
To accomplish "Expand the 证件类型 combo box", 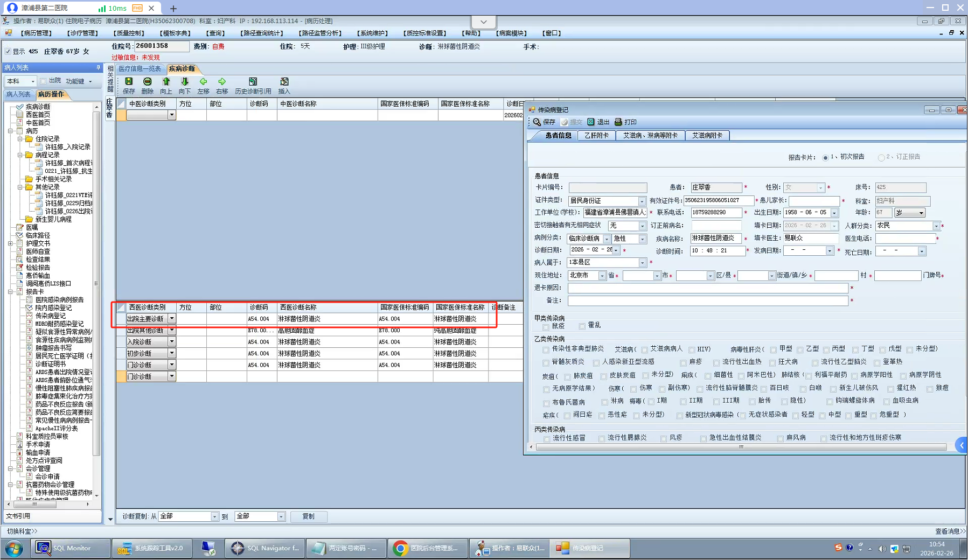I will click(x=642, y=201).
